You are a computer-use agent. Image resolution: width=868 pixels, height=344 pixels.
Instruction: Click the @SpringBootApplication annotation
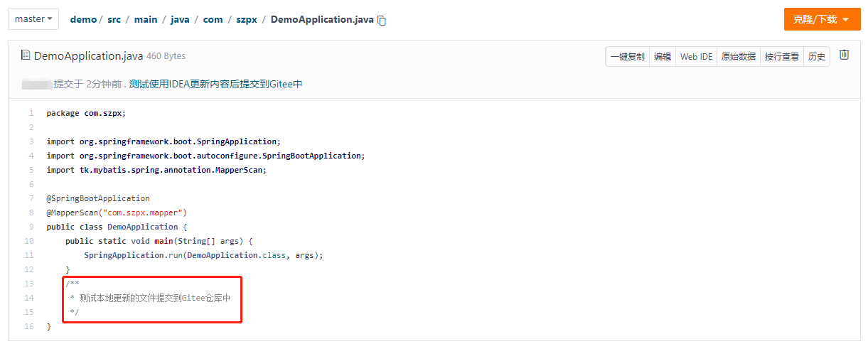[98, 198]
